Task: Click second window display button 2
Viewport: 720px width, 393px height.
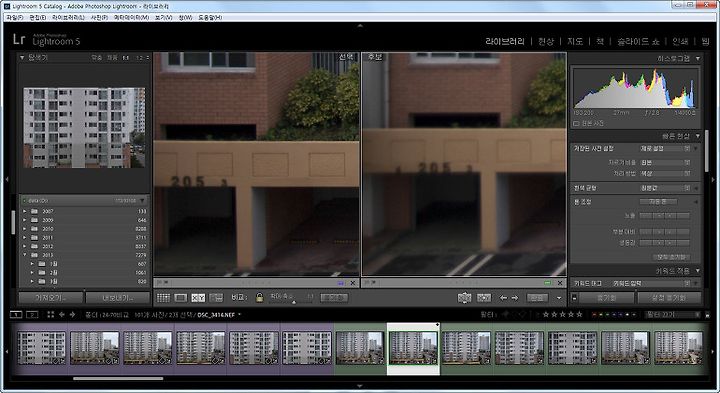Action: coord(32,314)
